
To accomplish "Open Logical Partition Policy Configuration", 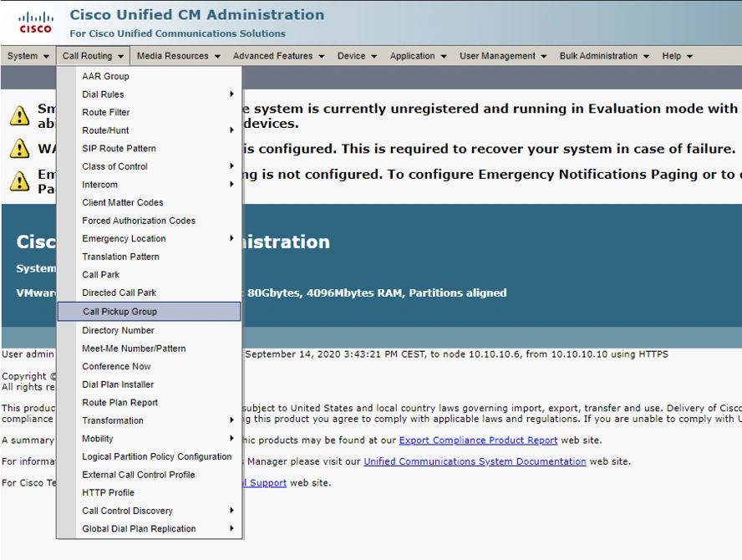I will coord(149,456).
